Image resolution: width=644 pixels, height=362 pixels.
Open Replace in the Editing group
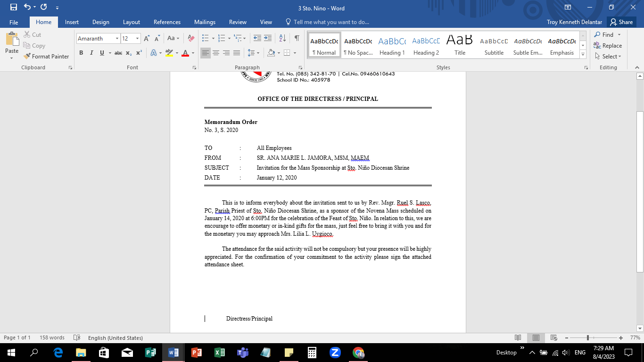tap(608, 46)
